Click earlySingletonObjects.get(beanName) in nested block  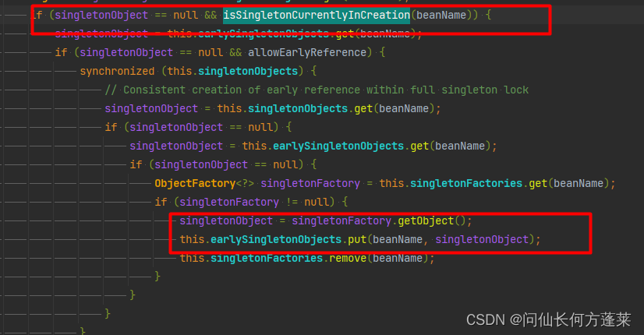click(x=382, y=146)
